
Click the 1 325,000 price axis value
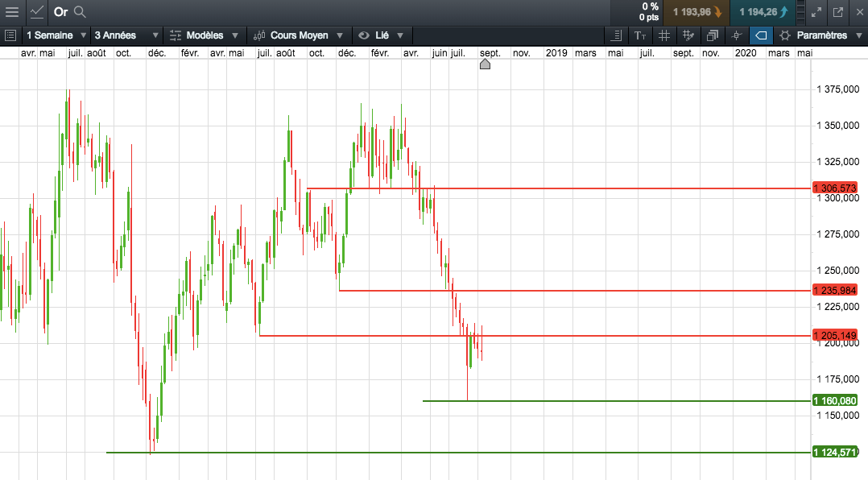pyautogui.click(x=837, y=162)
